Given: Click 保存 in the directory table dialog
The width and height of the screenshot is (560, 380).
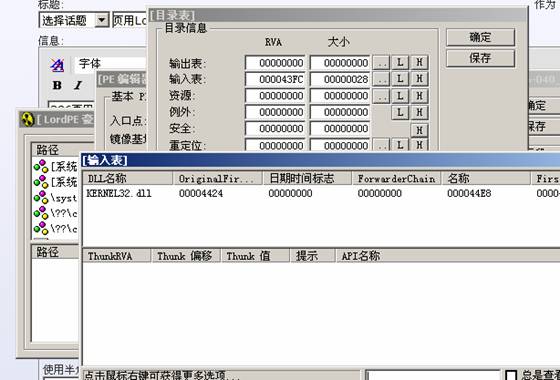Looking at the screenshot, I should click(x=480, y=58).
